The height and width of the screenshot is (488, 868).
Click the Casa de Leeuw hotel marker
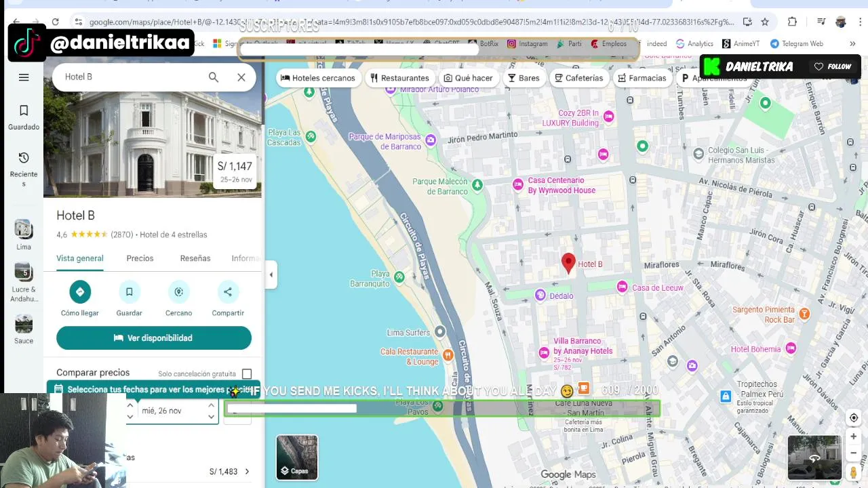coord(622,287)
